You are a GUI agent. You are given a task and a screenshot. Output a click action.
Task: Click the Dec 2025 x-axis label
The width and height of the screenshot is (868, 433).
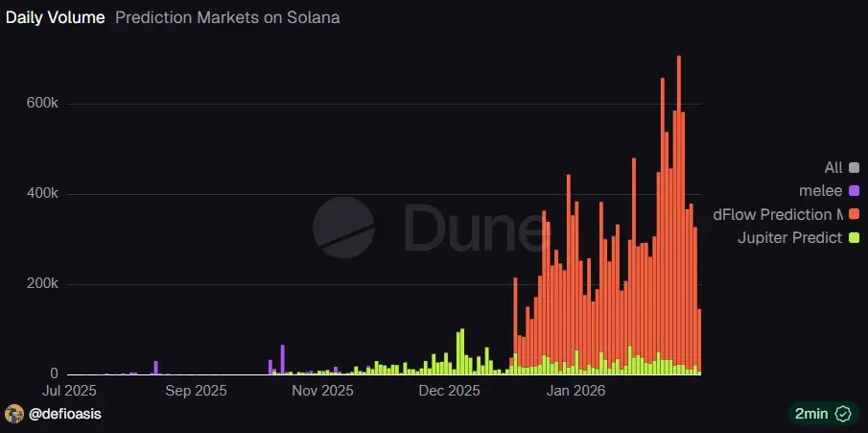tap(450, 391)
